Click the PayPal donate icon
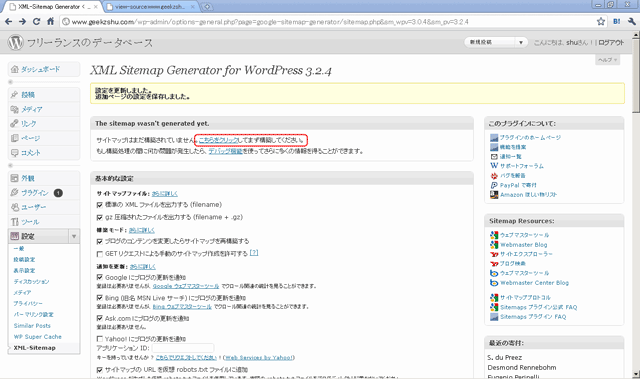The image size is (640, 379). pyautogui.click(x=494, y=185)
